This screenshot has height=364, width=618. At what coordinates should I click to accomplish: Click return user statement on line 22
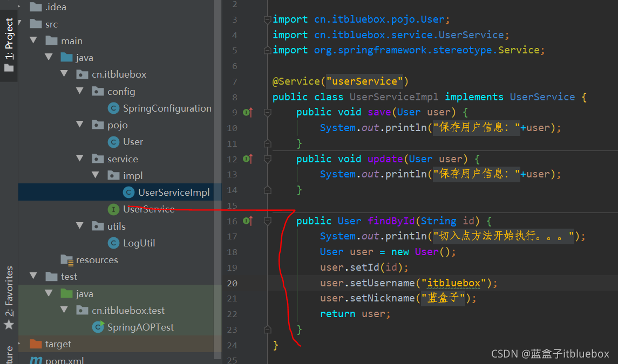355,314
